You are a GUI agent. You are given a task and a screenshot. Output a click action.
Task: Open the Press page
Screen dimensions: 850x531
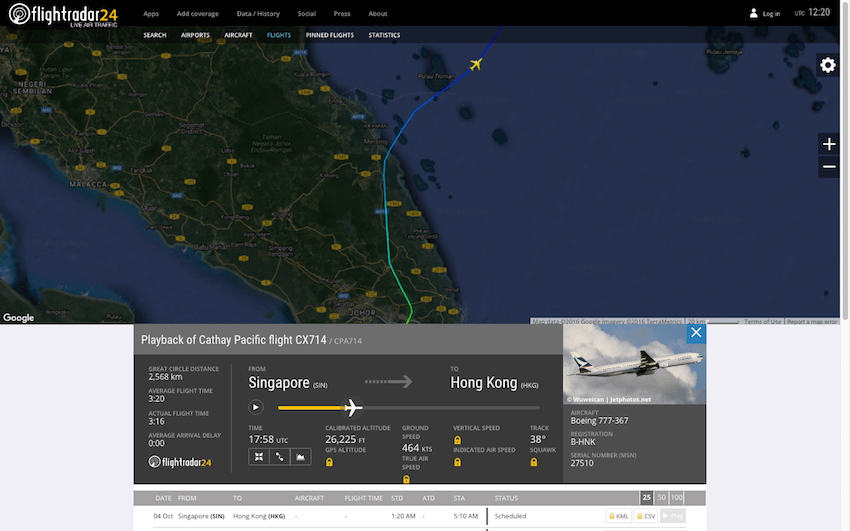(342, 14)
